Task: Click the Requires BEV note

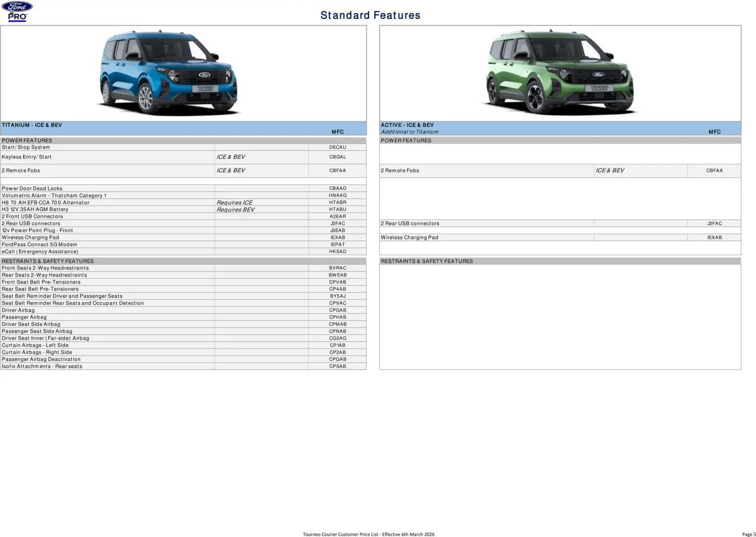Action: (x=236, y=210)
